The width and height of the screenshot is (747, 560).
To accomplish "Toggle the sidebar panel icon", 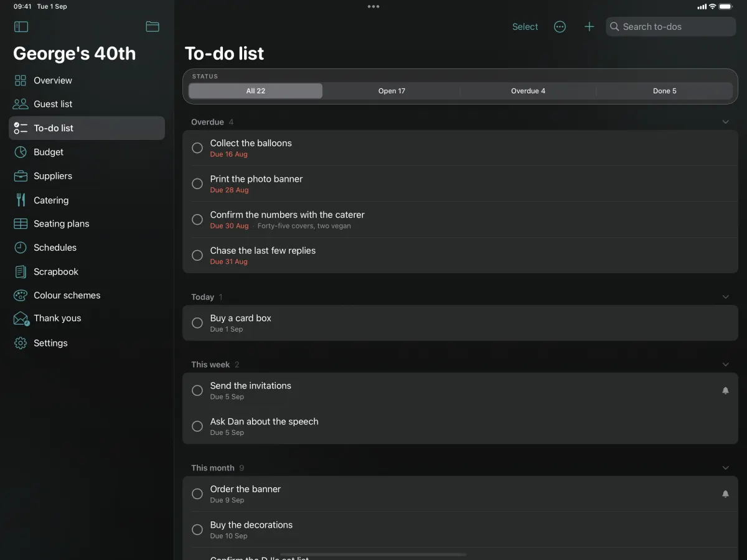I will pyautogui.click(x=21, y=27).
